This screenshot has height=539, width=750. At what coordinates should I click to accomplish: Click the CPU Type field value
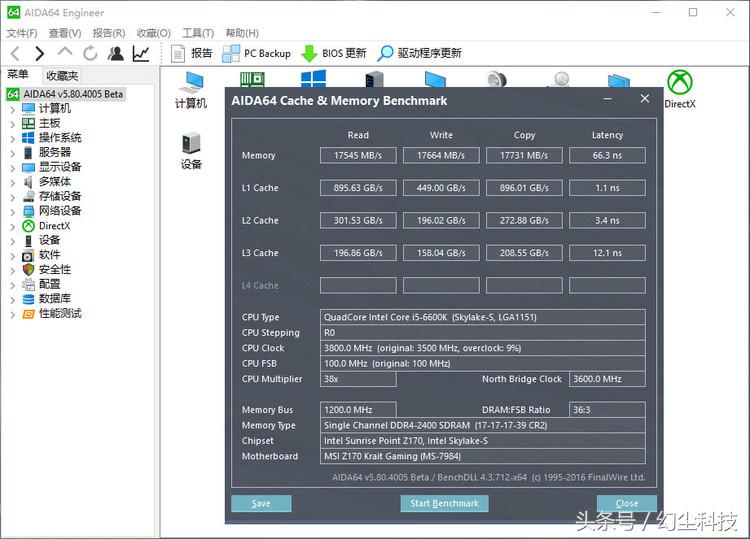[x=483, y=317]
